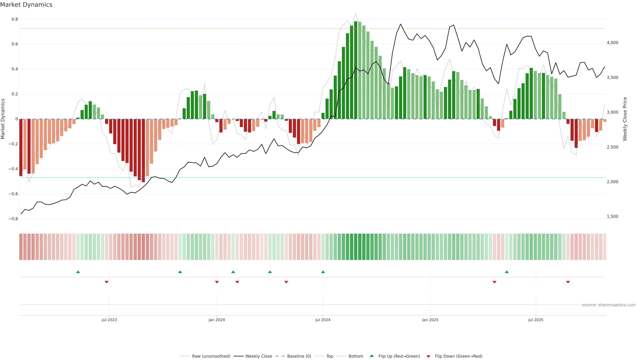Click the last green flip-up marker near mid-2025
Viewport: 644px width, 362px height.
507,272
